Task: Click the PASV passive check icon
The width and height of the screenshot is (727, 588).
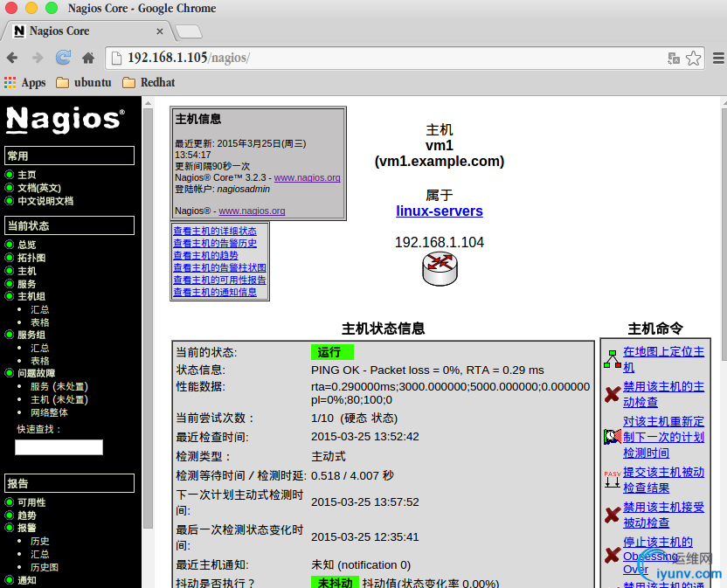Action: coord(612,480)
